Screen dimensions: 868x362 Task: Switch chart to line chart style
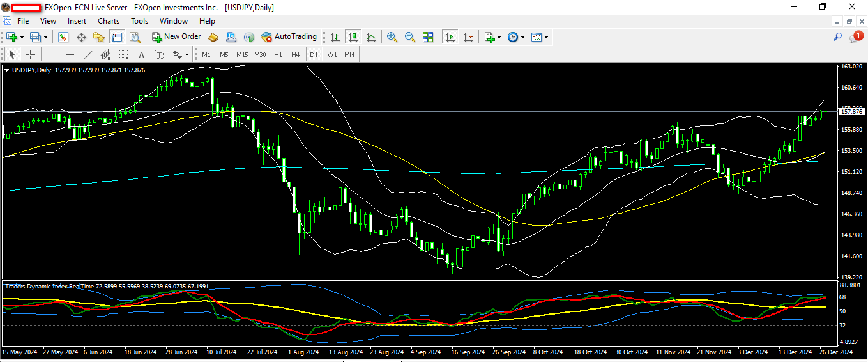pos(370,37)
